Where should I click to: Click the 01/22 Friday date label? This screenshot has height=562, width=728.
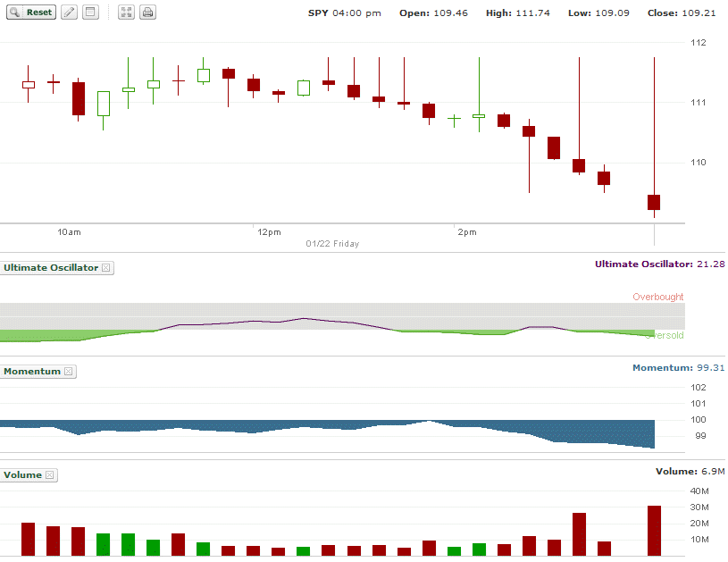pyautogui.click(x=332, y=244)
